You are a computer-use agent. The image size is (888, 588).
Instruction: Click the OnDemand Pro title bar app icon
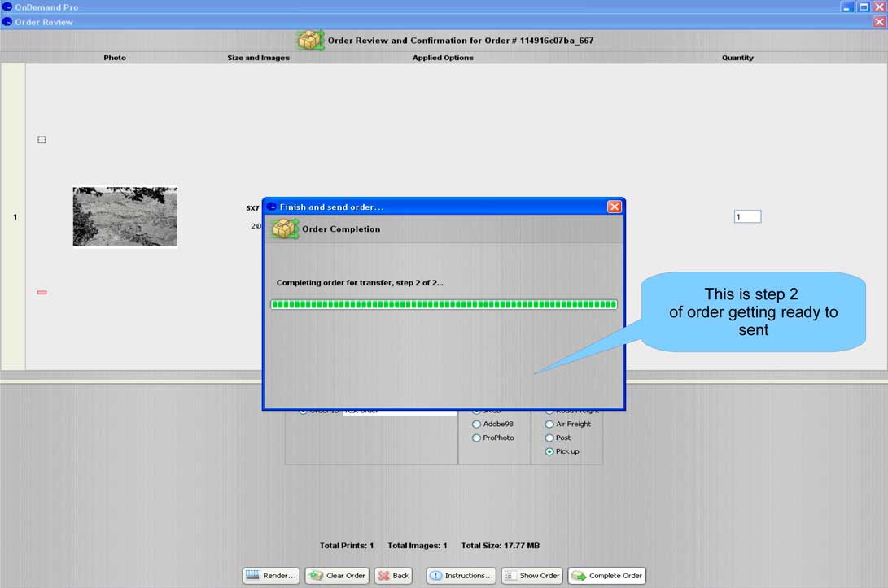(7, 7)
